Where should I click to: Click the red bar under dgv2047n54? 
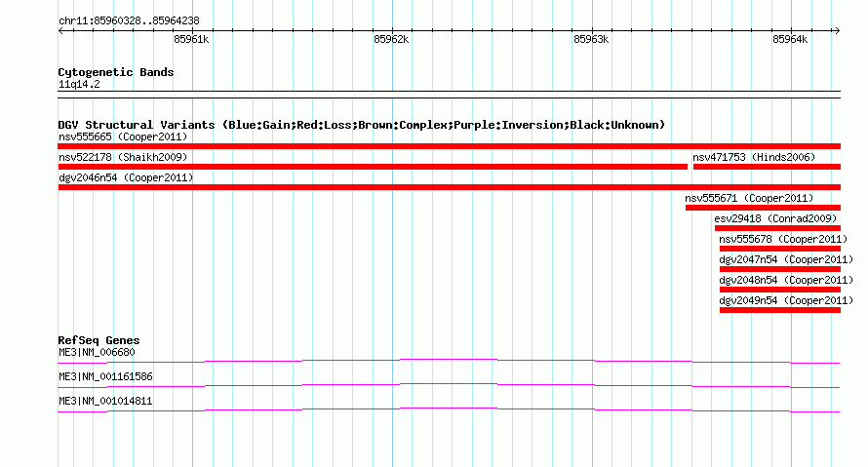tap(780, 269)
